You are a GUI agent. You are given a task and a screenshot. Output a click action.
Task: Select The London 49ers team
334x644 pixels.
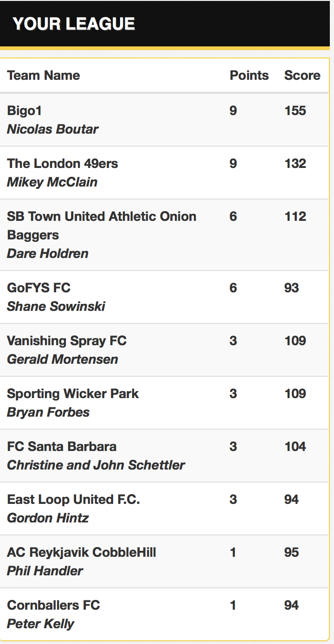[63, 164]
